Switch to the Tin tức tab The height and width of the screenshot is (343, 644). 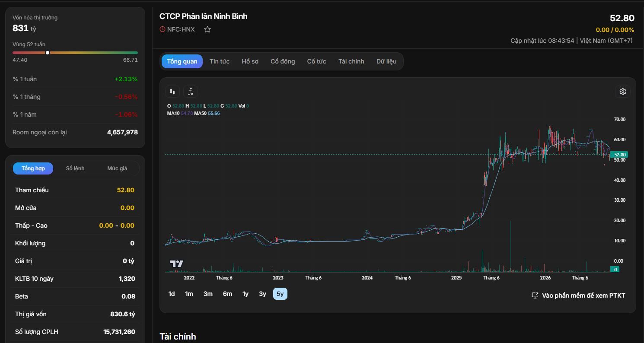pos(220,61)
